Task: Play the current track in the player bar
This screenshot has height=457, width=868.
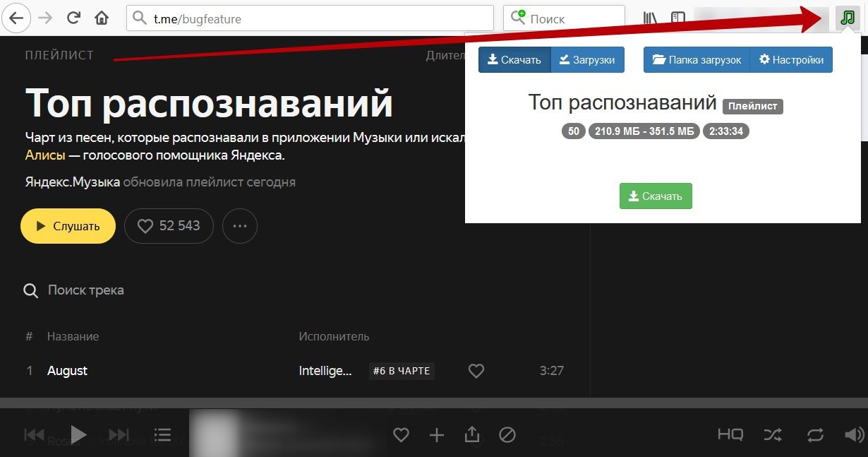Action: point(78,434)
